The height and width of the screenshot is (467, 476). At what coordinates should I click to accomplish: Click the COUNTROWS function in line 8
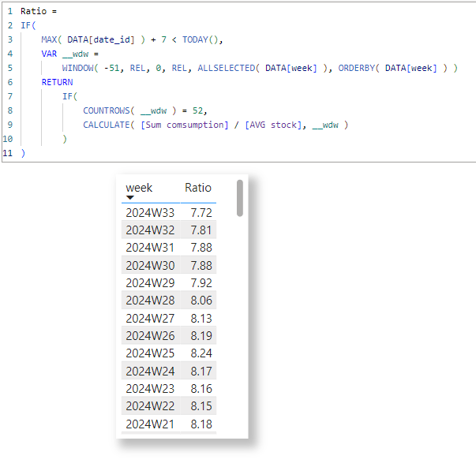click(107, 110)
